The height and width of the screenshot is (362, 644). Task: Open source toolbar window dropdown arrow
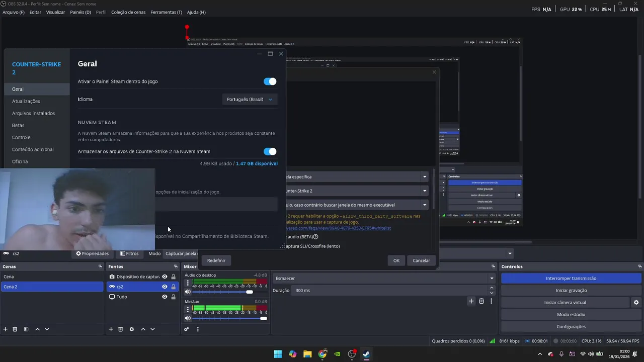point(510,253)
